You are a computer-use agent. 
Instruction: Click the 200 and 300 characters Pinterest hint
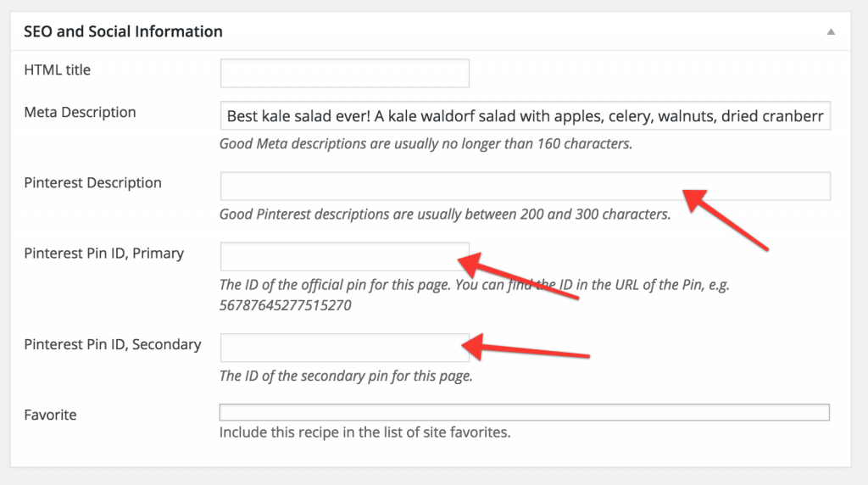coord(445,215)
